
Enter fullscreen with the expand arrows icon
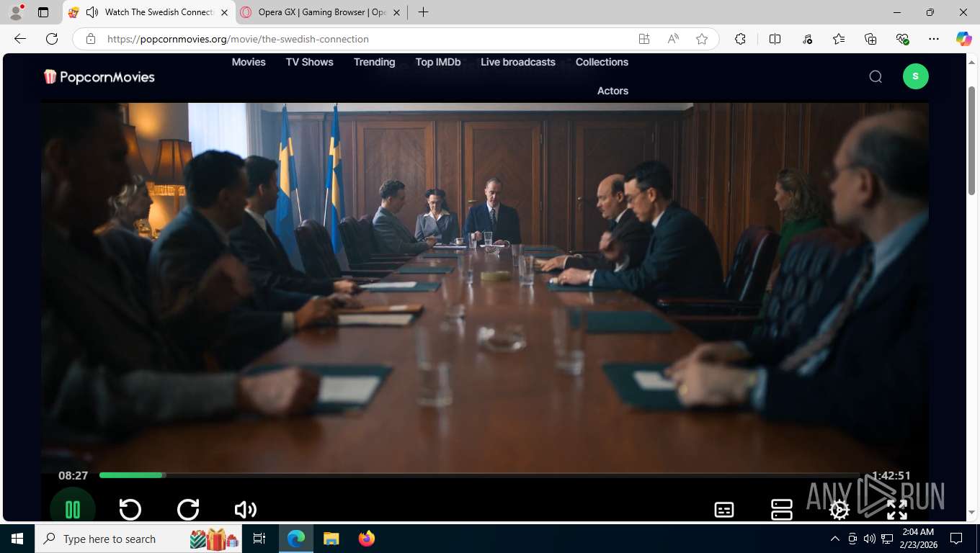897,510
